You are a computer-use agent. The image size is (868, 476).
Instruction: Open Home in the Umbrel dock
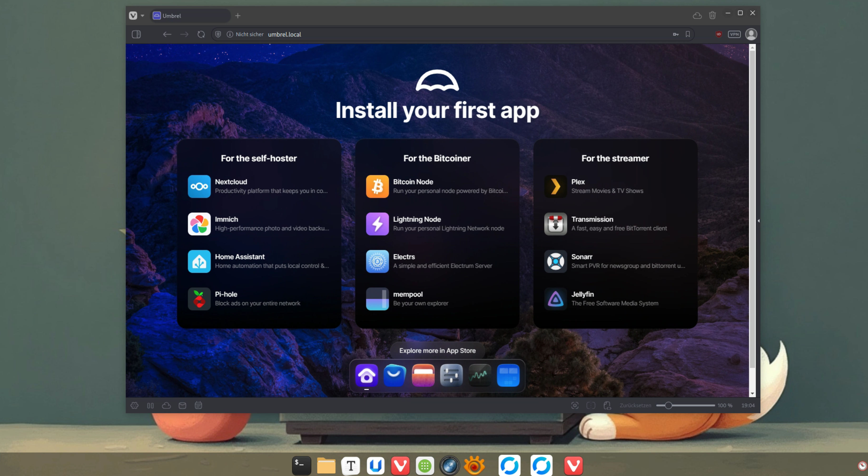(367, 375)
